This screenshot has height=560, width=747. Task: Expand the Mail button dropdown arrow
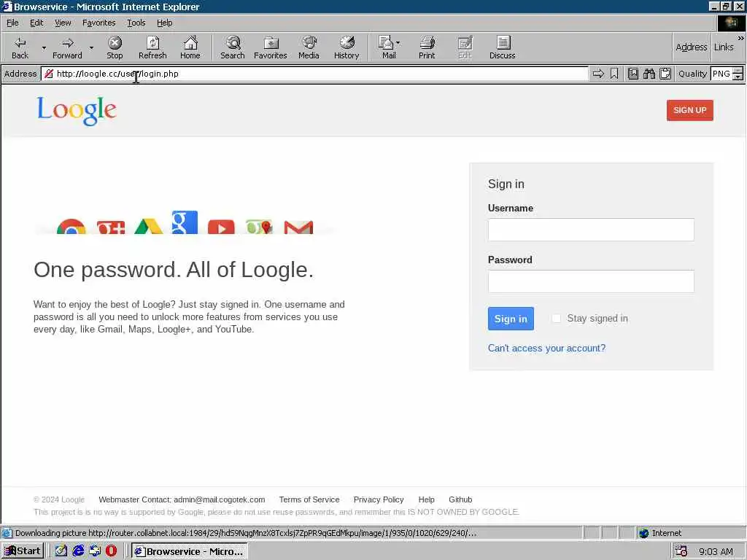[398, 43]
